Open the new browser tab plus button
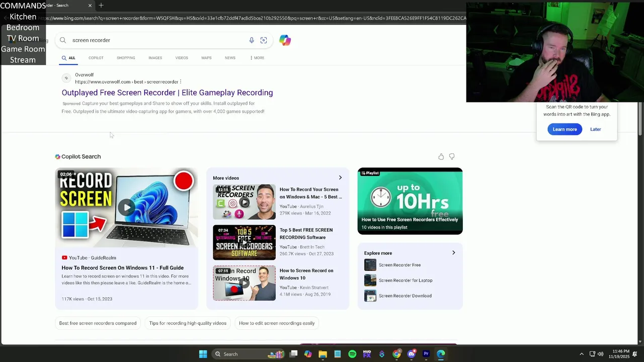Viewport: 644px width, 362px height. pos(101,6)
